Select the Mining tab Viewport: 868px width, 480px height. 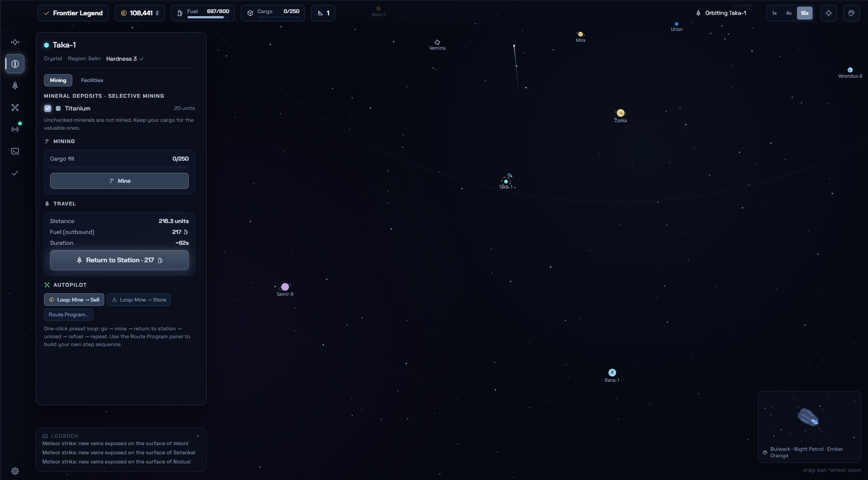(x=58, y=80)
